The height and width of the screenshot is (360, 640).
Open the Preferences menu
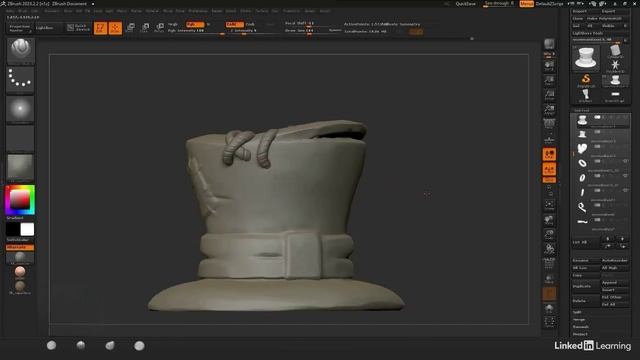[x=198, y=11]
